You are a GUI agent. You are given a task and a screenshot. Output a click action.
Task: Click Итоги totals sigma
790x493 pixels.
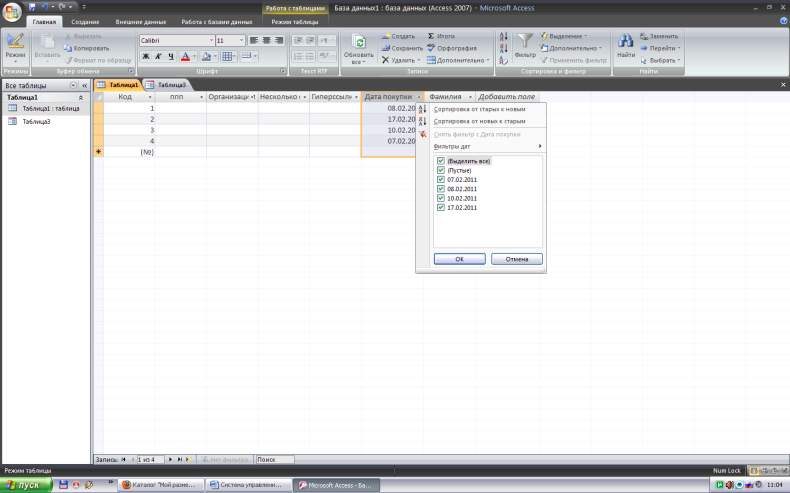(x=441, y=36)
